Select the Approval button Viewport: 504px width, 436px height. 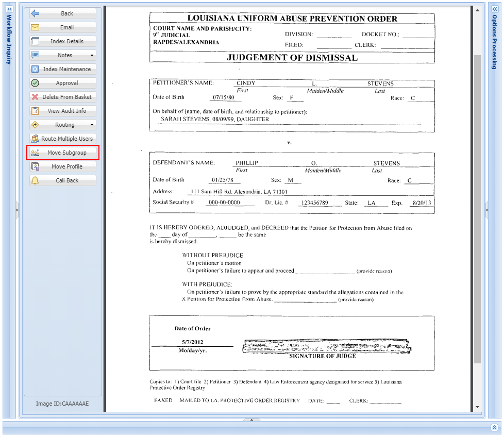click(63, 83)
